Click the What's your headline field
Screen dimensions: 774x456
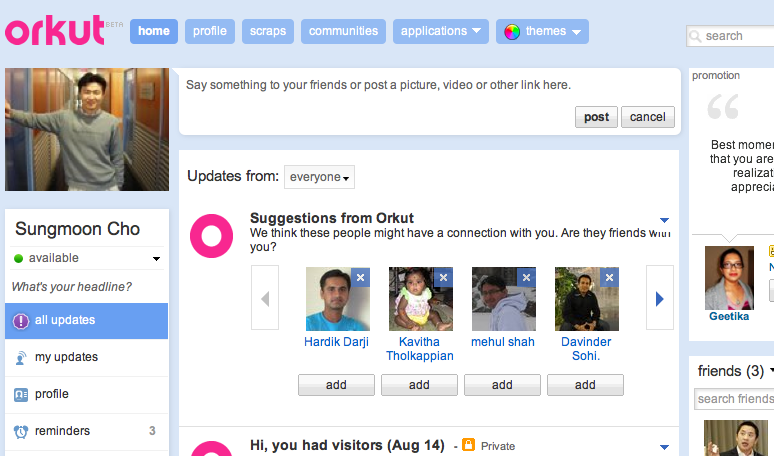coord(72,287)
